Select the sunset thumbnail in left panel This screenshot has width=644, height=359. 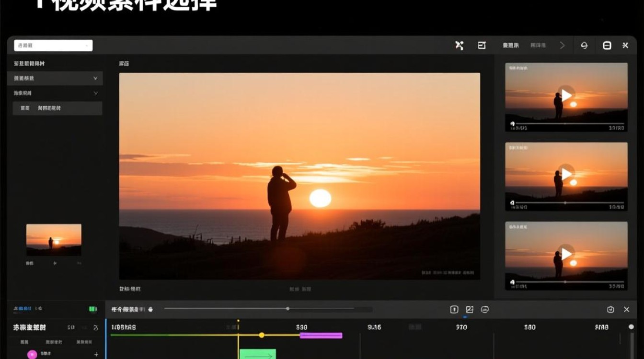(54, 240)
